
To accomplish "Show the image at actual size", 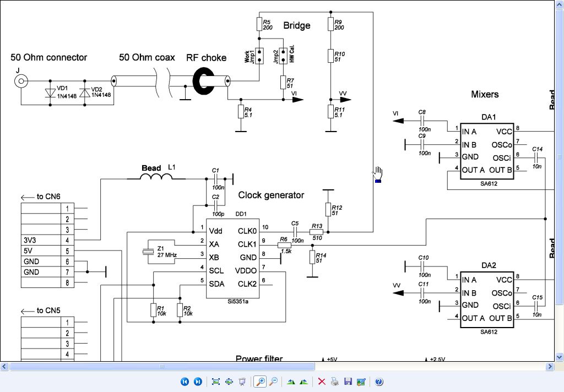I will pos(229,382).
